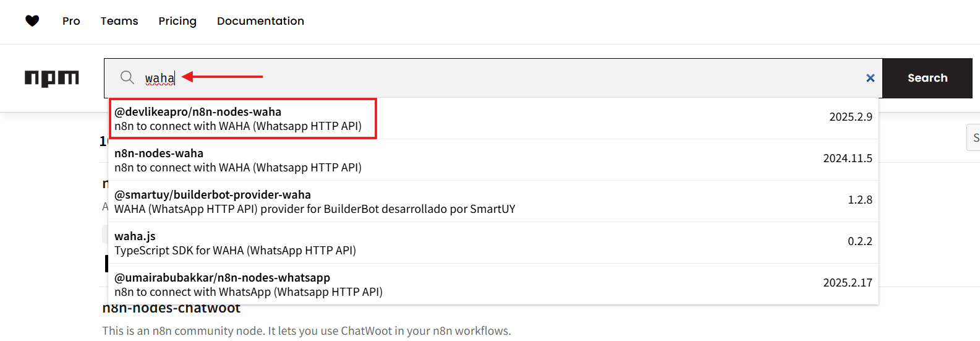Select @devlikeapro/n8n-nodes-waha suggestion
This screenshot has height=341, width=980.
(x=493, y=119)
